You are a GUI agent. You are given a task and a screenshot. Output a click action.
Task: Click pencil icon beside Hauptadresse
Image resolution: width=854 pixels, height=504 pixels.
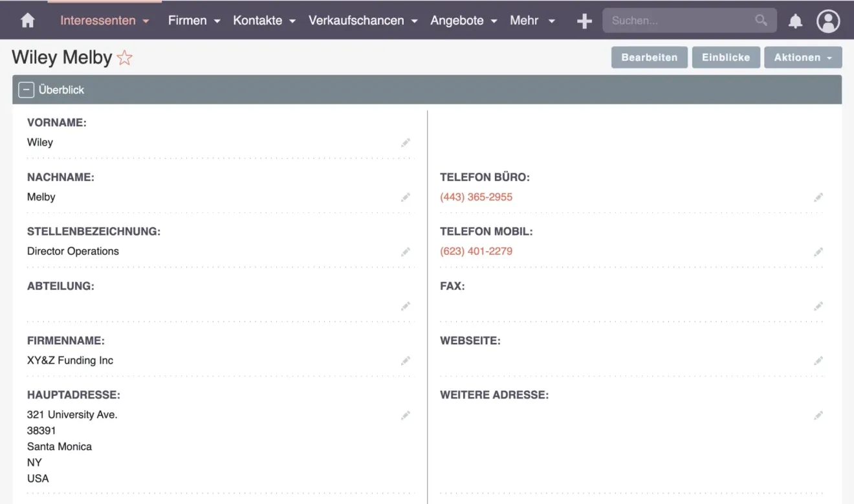coord(406,415)
